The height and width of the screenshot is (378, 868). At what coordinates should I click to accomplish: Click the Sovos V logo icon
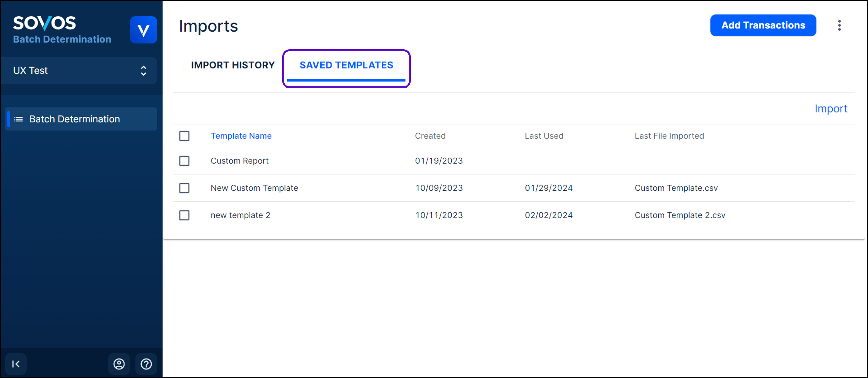pos(143,30)
